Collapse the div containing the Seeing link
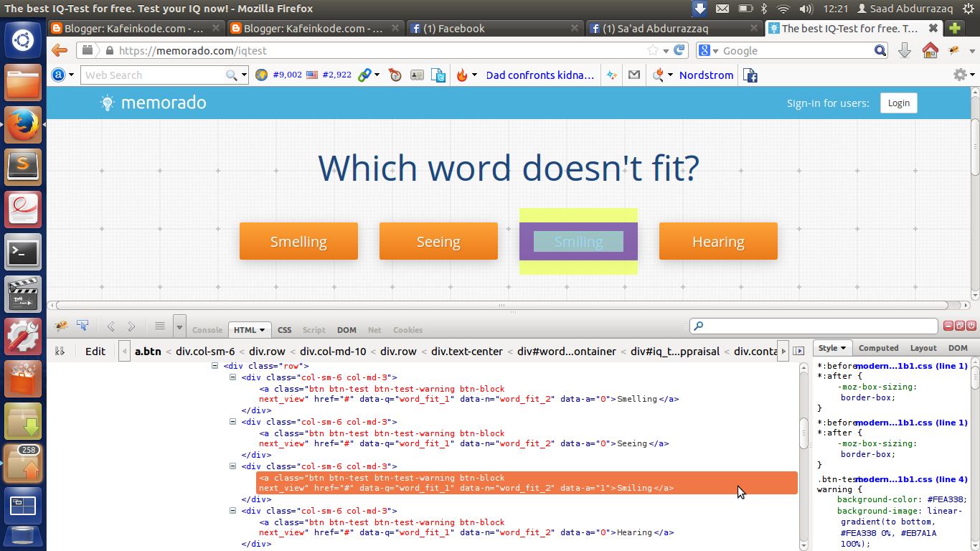The height and width of the screenshot is (551, 980). tap(232, 422)
